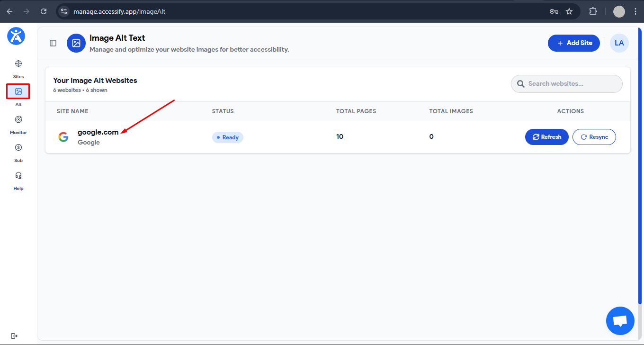The image size is (644, 345).
Task: Click the Accessify logo at the top left
Action: [x=16, y=36]
